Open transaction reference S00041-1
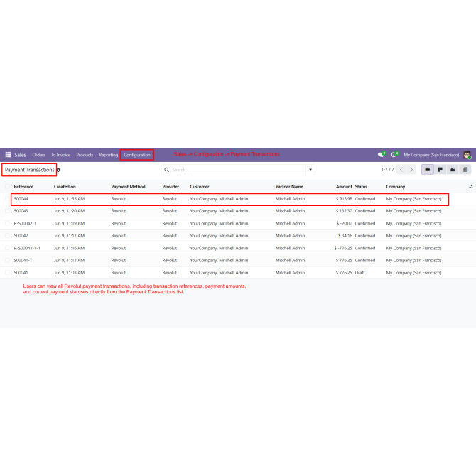 coord(23,260)
